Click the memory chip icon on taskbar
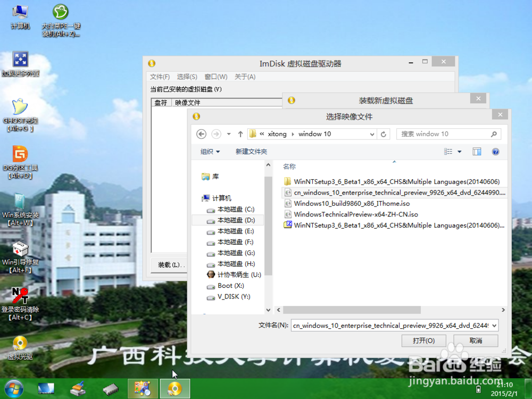Image resolution: width=532 pixels, height=399 pixels. tap(110, 389)
